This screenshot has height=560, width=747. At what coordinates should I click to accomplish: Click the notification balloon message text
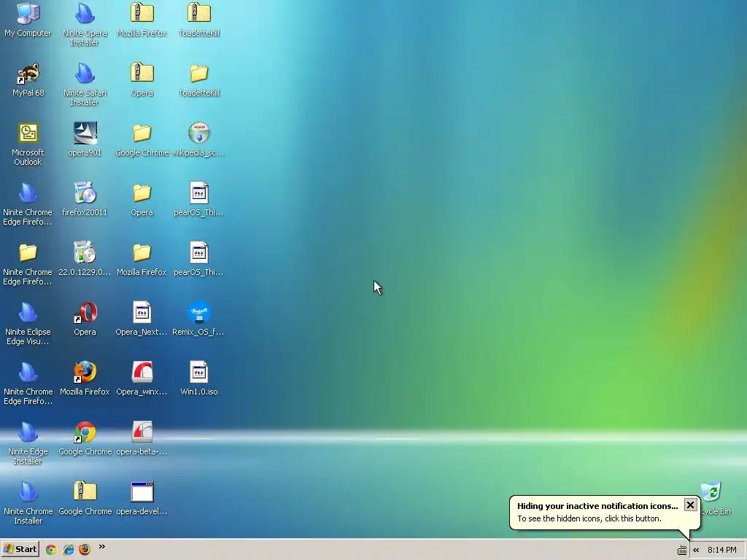pos(589,518)
